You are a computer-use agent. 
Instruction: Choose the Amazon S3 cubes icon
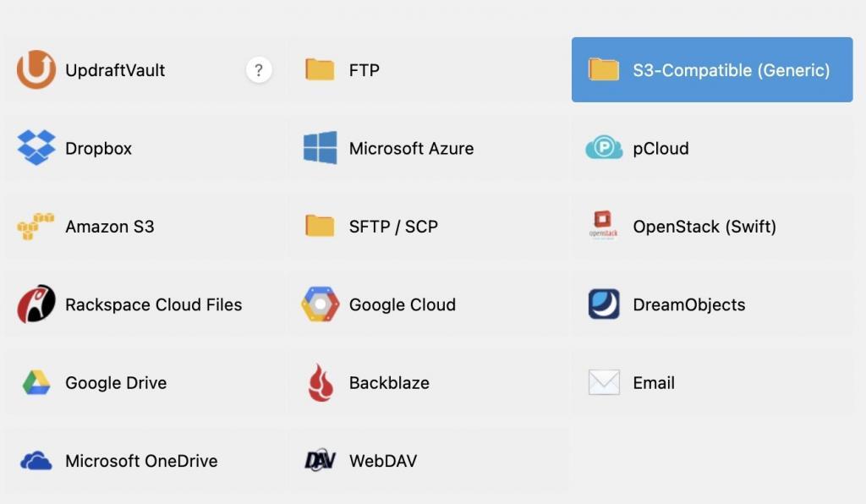click(36, 227)
